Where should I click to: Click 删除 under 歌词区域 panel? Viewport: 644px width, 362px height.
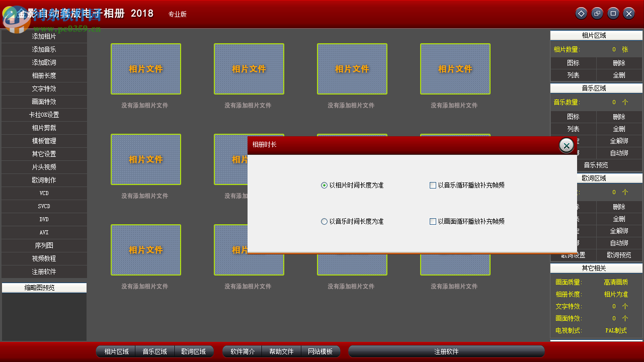click(x=619, y=207)
